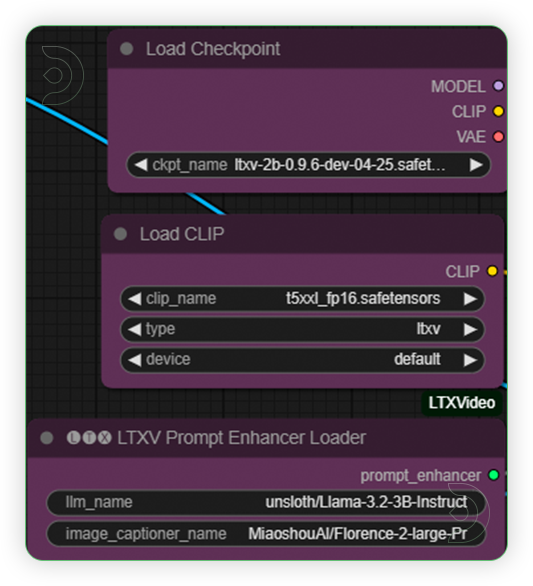The height and width of the screenshot is (586, 533).
Task: Click the yellow CLIP output on Load Checkpoint
Action: [x=498, y=111]
